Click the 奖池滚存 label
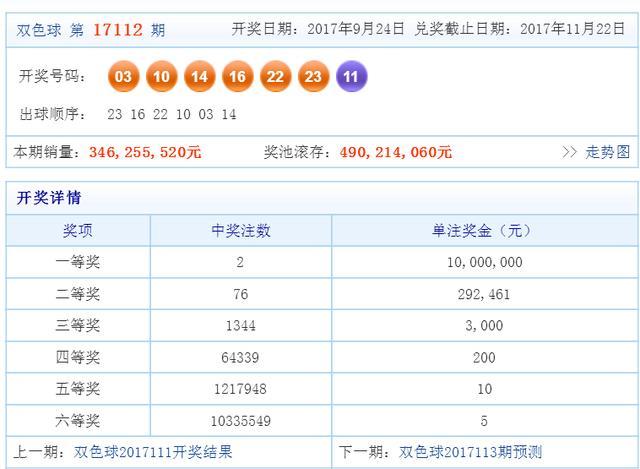This screenshot has width=640, height=469. pyautogui.click(x=297, y=152)
